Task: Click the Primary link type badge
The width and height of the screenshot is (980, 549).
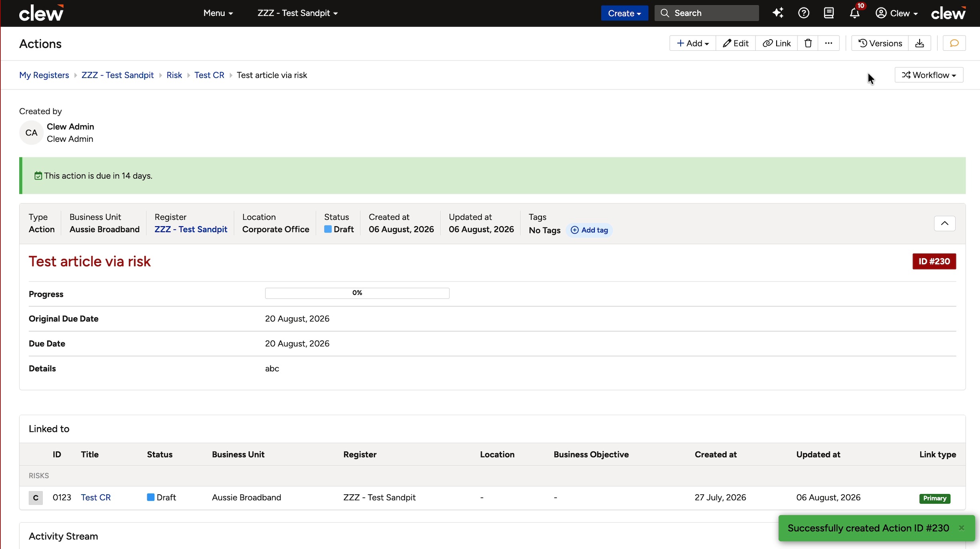Action: (x=935, y=498)
